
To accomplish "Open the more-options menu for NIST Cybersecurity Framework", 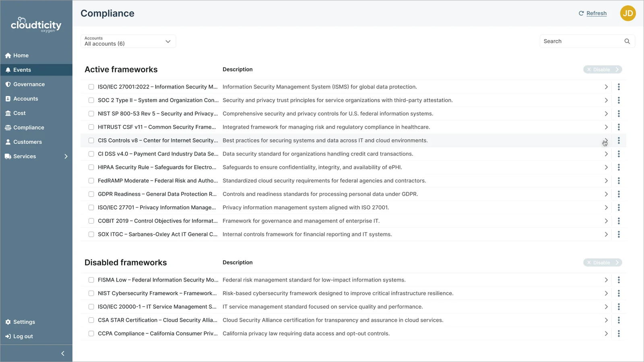I will (x=619, y=293).
